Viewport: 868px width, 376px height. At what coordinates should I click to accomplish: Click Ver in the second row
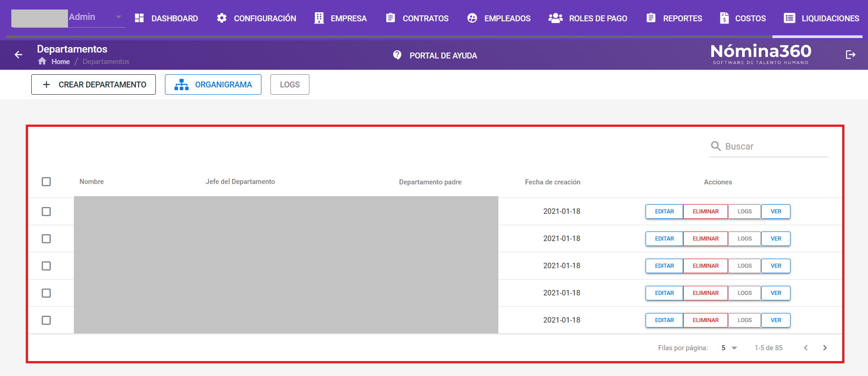(776, 239)
